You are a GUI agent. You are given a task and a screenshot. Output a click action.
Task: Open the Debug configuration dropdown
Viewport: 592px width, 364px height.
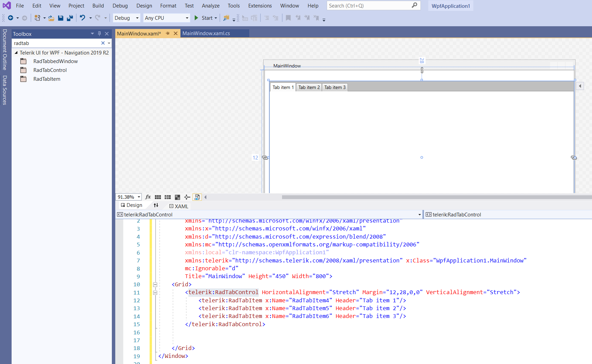click(x=127, y=18)
